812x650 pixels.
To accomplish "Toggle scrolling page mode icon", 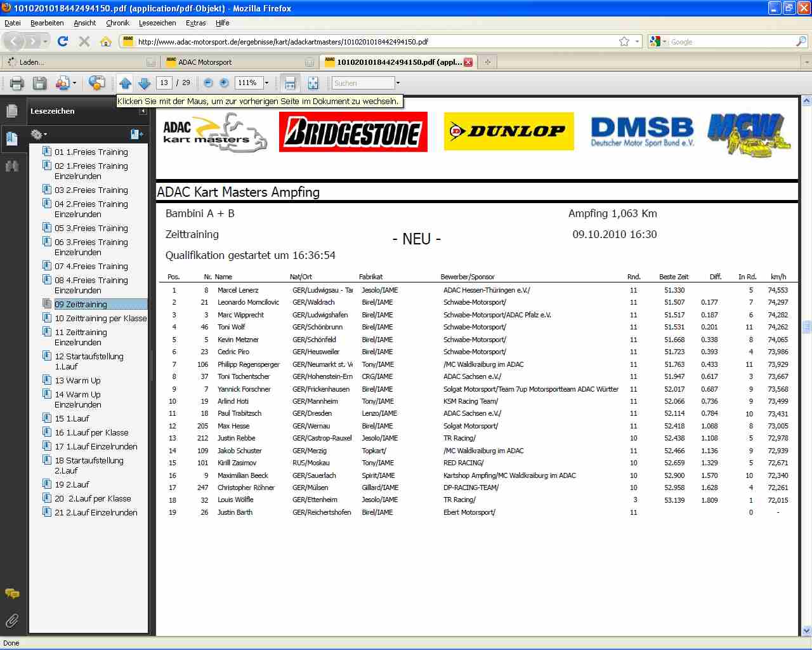I will 290,83.
